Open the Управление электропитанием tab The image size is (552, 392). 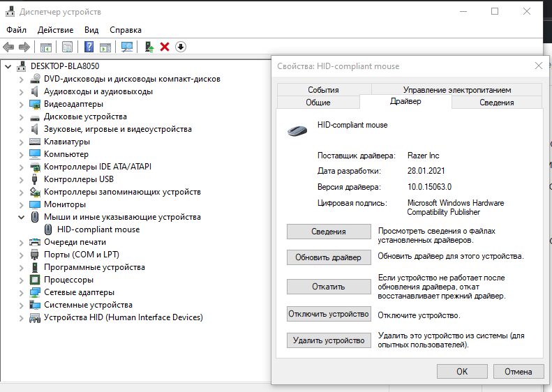[x=456, y=90]
